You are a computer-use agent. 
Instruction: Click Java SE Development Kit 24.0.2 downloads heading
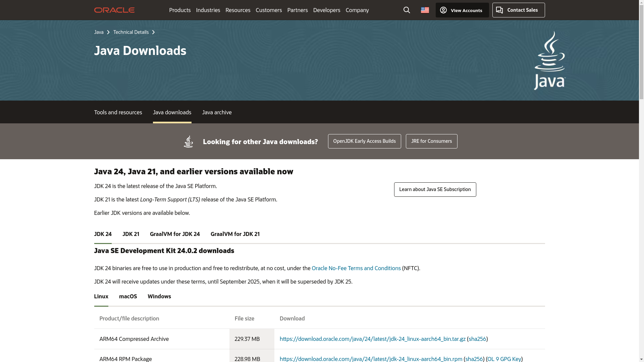pos(164,251)
